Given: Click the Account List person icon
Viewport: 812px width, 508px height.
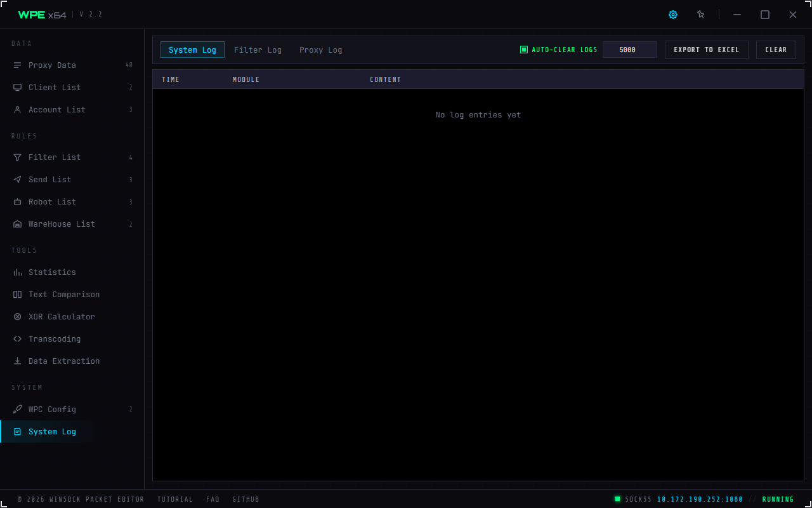Looking at the screenshot, I should 17,110.
